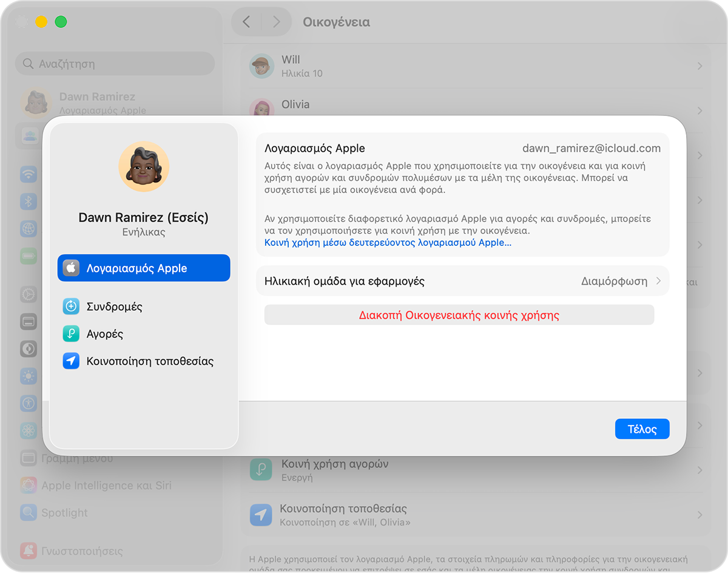This screenshot has width=728, height=573.
Task: Click the Αναζήτηση search field
Action: pos(115,63)
